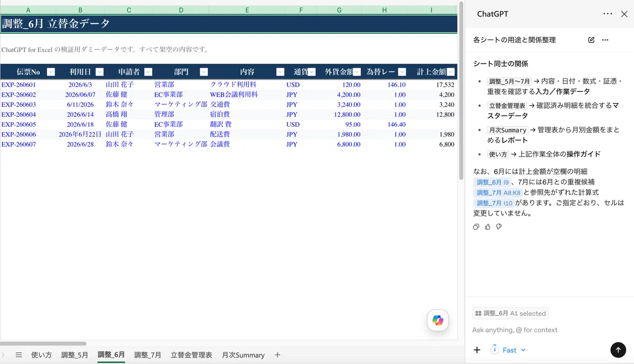Open the 為替レート filter dropdown
Screen dimensions: 634x364
(402, 72)
